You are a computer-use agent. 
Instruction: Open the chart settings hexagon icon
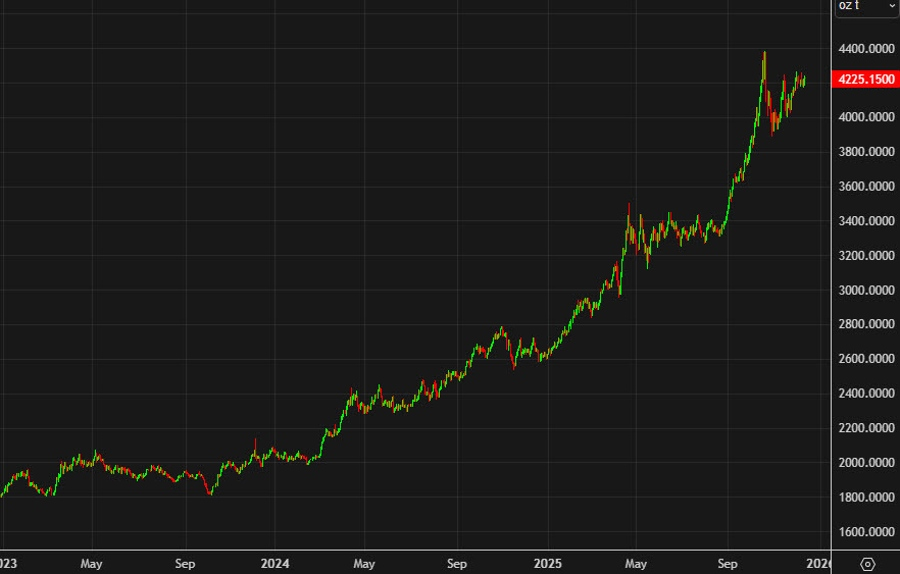click(x=867, y=563)
